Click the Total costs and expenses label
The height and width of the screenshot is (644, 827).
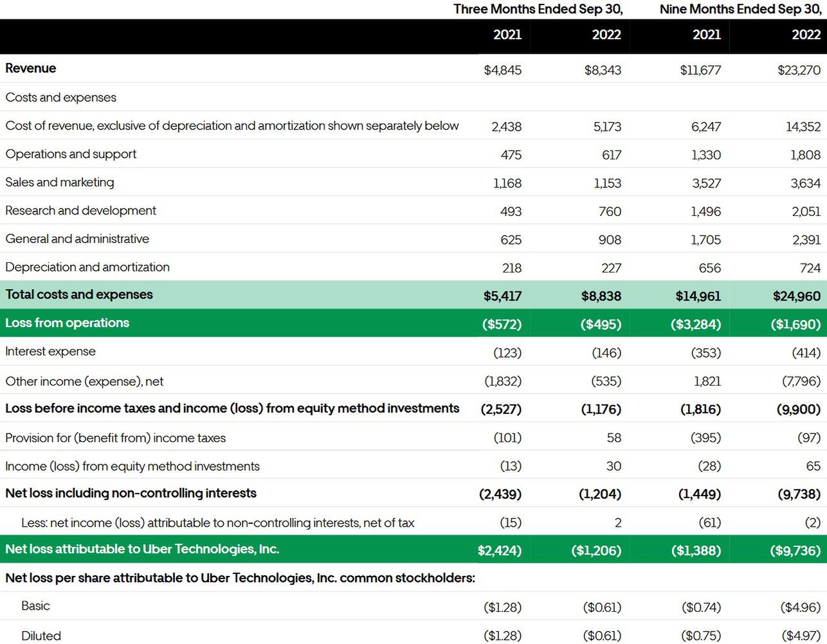pyautogui.click(x=79, y=294)
